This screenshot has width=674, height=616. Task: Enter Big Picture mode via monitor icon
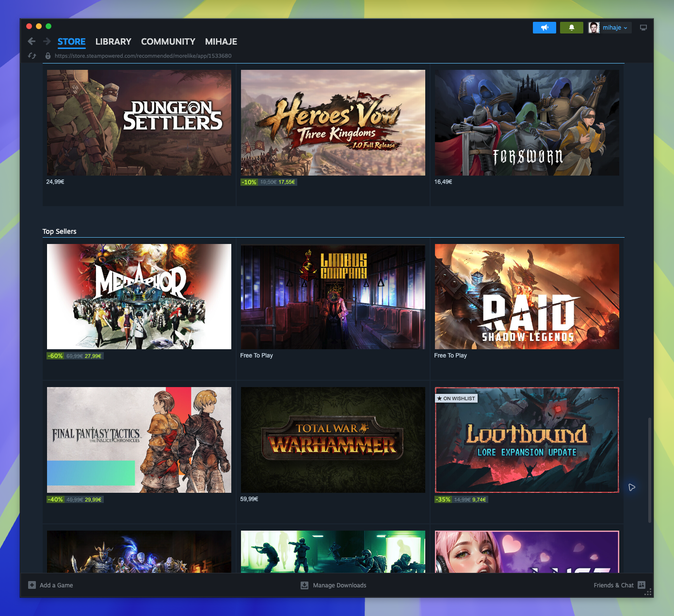point(643,28)
